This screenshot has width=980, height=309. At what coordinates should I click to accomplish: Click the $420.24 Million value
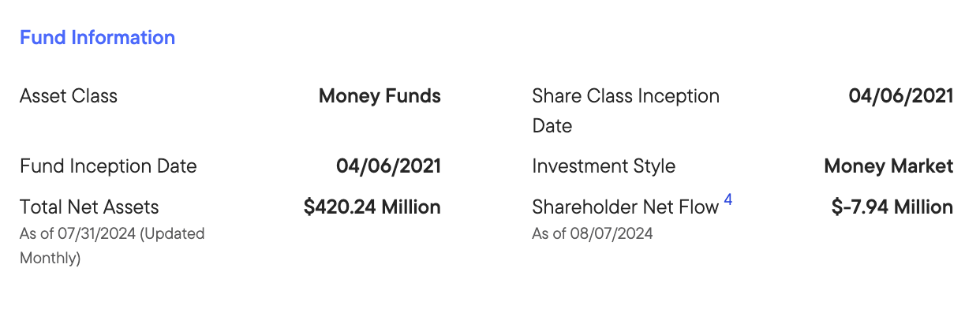pyautogui.click(x=372, y=207)
